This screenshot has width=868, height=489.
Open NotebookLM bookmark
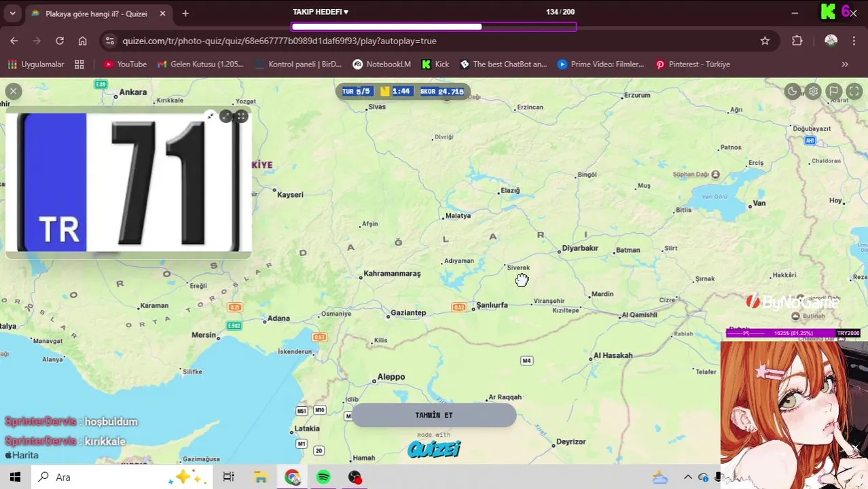click(x=382, y=65)
